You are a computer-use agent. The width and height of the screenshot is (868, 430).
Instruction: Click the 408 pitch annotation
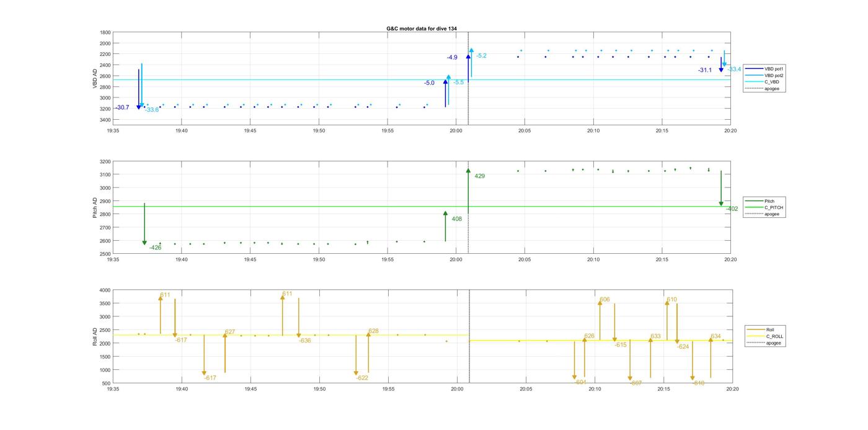point(457,219)
